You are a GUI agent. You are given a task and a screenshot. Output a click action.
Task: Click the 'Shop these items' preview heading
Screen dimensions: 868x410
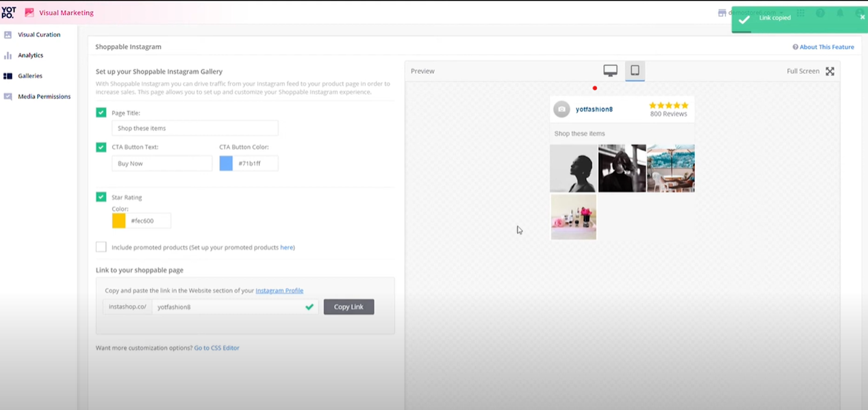(579, 133)
